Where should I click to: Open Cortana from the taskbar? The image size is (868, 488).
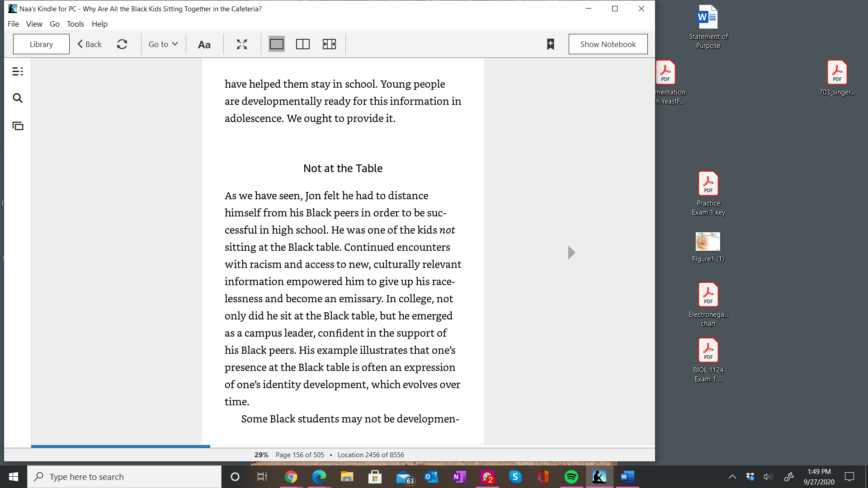tap(235, 477)
